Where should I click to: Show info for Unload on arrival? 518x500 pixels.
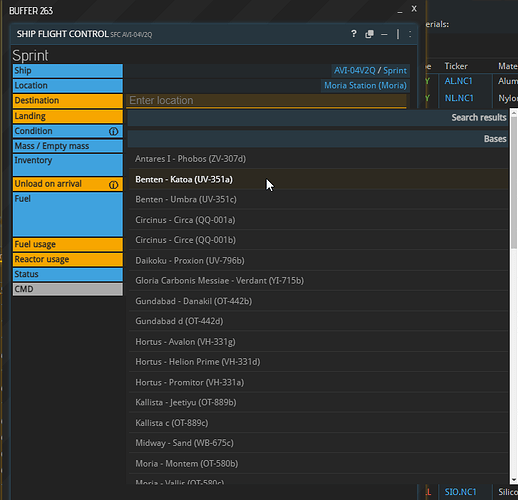(x=113, y=185)
